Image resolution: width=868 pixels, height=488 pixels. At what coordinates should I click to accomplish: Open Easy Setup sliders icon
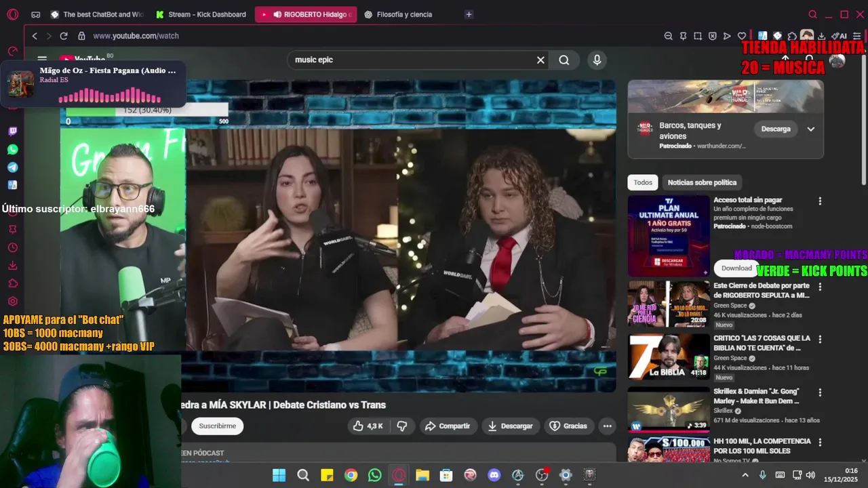click(x=856, y=36)
